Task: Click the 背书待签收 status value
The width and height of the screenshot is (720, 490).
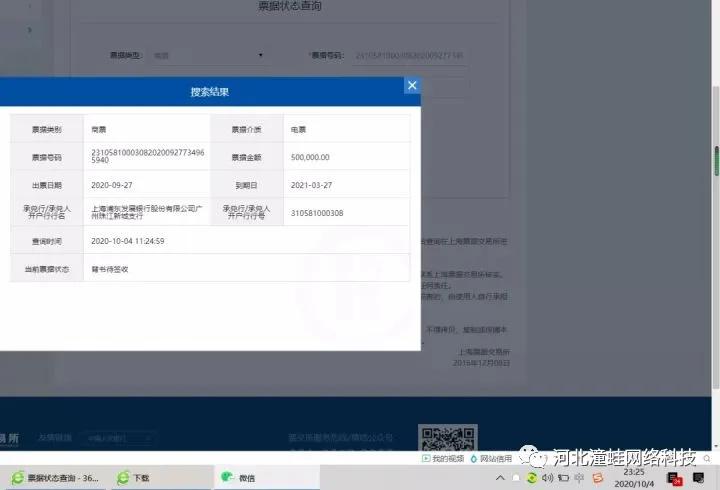Action: [x=110, y=270]
